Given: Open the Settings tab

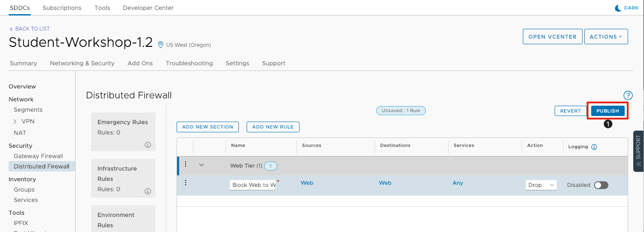Looking at the screenshot, I should (x=238, y=63).
